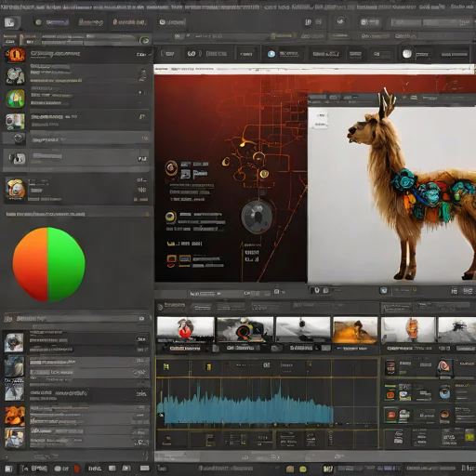
Task: Select the second tab in top header bar
Action: click(x=90, y=22)
